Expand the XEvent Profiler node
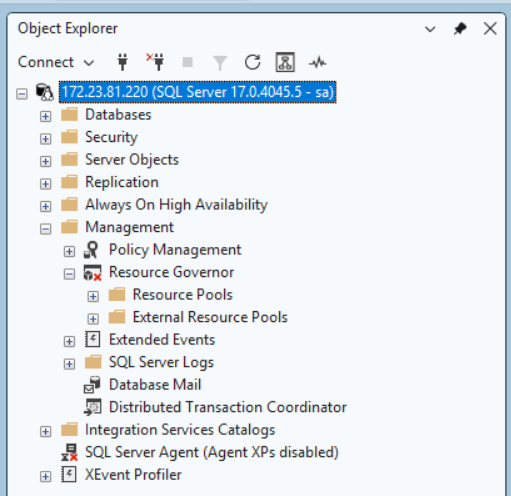Viewport: 511px width, 496px height. click(x=45, y=477)
